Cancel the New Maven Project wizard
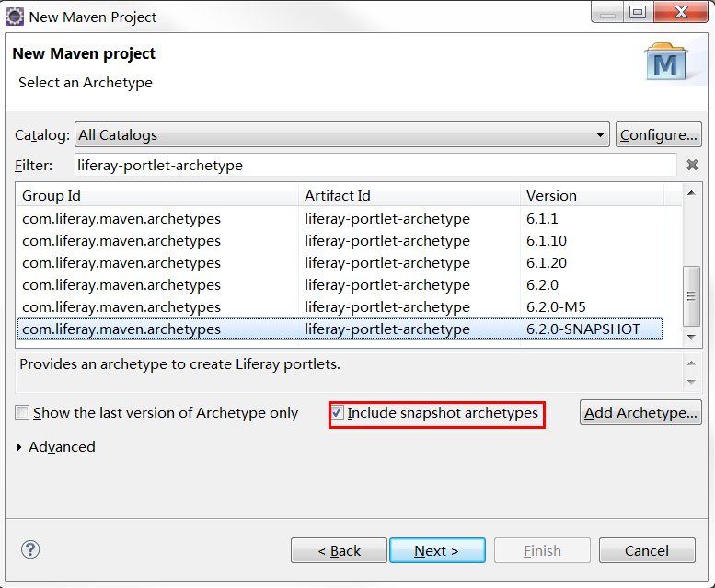This screenshot has width=715, height=588. coord(646,550)
